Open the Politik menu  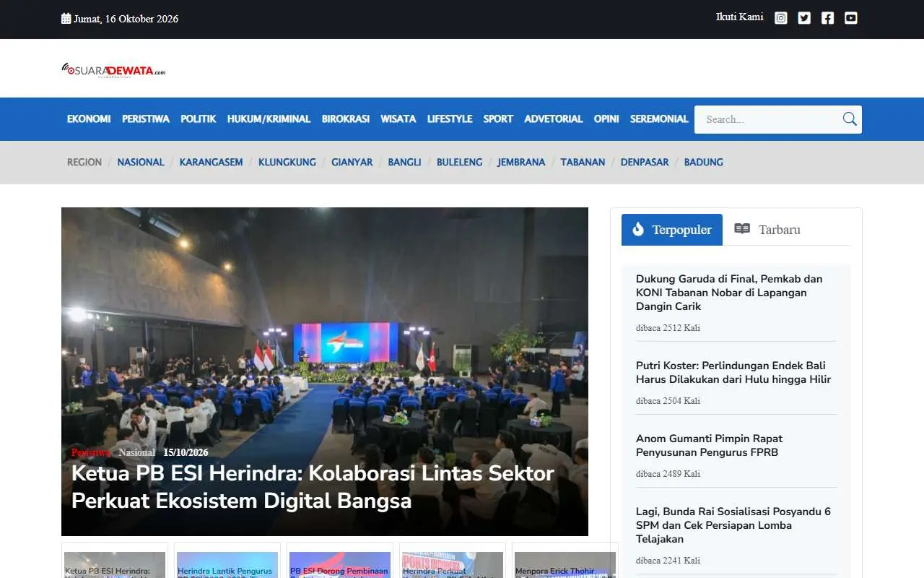[x=199, y=119]
